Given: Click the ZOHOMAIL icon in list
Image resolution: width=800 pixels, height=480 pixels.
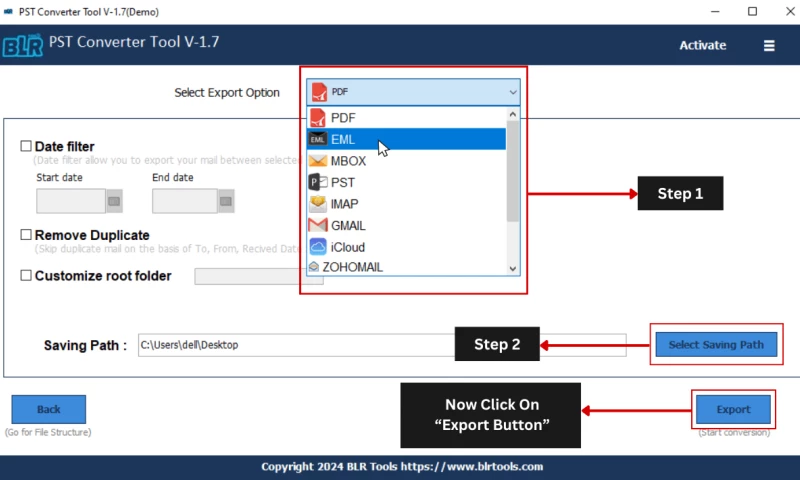Looking at the screenshot, I should point(314,267).
